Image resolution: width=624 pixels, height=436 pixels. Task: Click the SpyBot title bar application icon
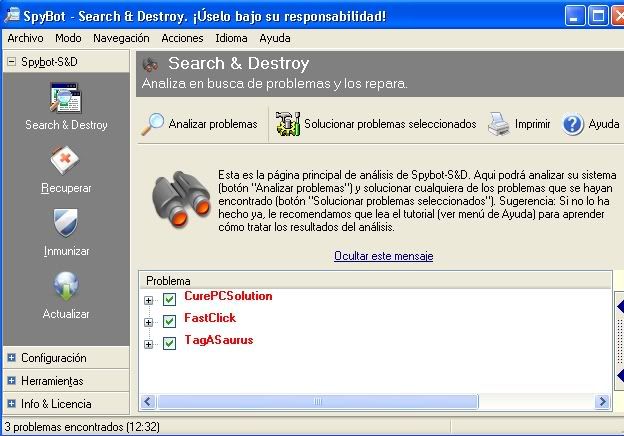pyautogui.click(x=12, y=15)
